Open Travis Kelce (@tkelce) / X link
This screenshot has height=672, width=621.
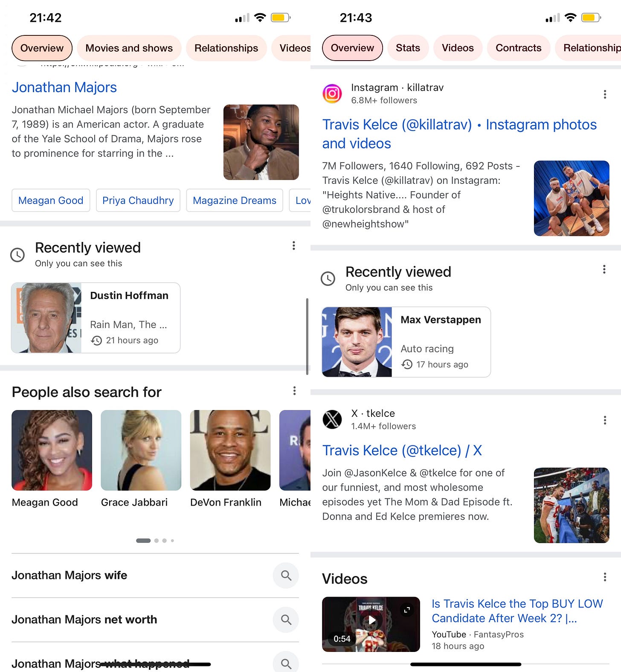coord(402,451)
